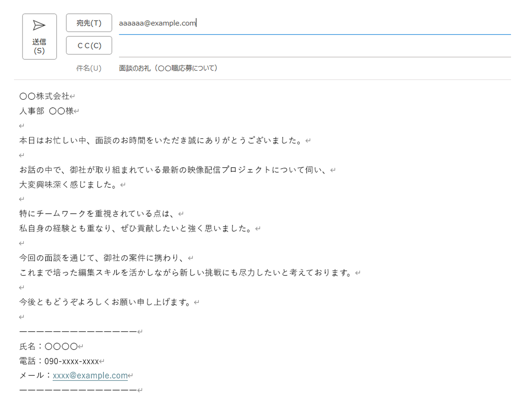525x420 pixels.
Task: Click the メール： label in the signature
Action: [x=33, y=375]
